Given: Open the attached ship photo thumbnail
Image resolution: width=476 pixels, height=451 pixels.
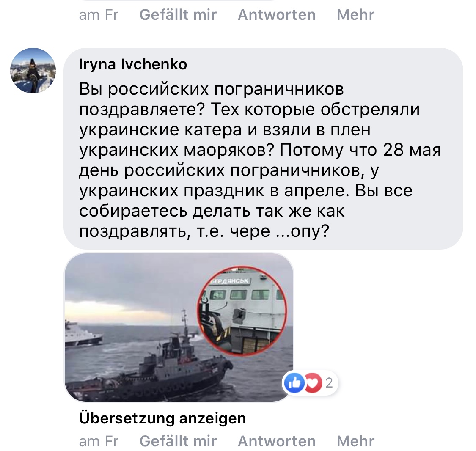Looking at the screenshot, I should [179, 327].
